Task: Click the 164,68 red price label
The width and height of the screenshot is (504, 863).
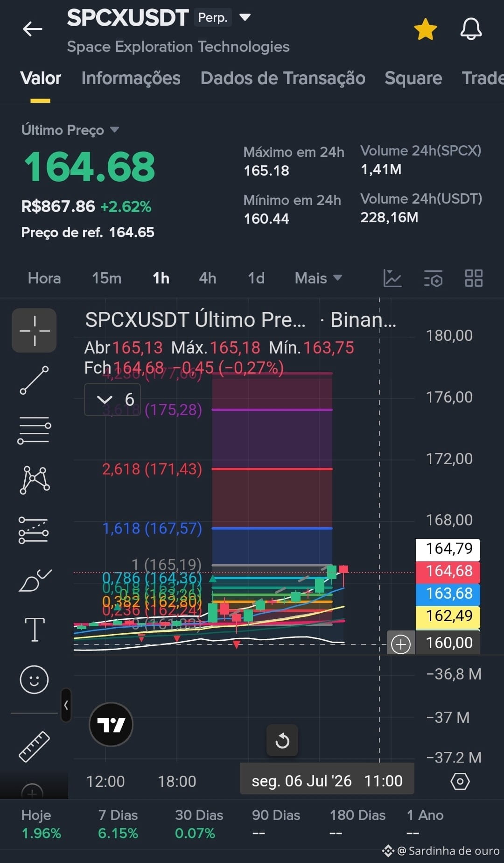Action: point(448,571)
